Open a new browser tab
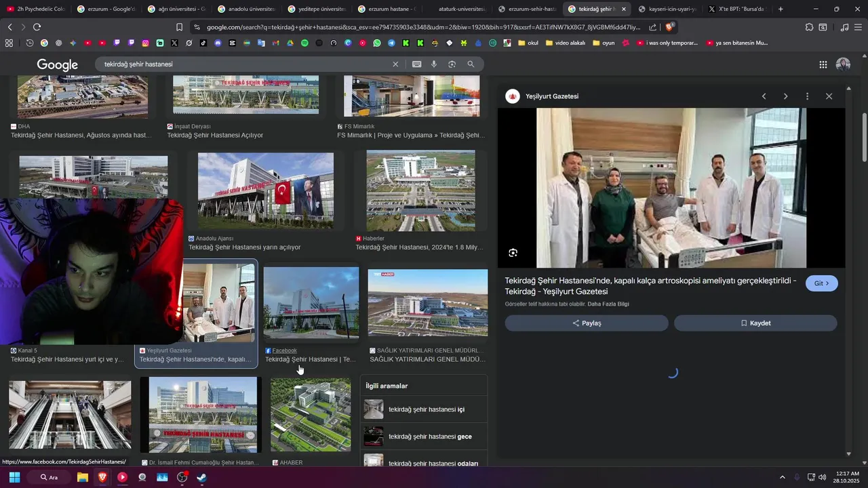Viewport: 868px width, 488px height. [x=781, y=9]
